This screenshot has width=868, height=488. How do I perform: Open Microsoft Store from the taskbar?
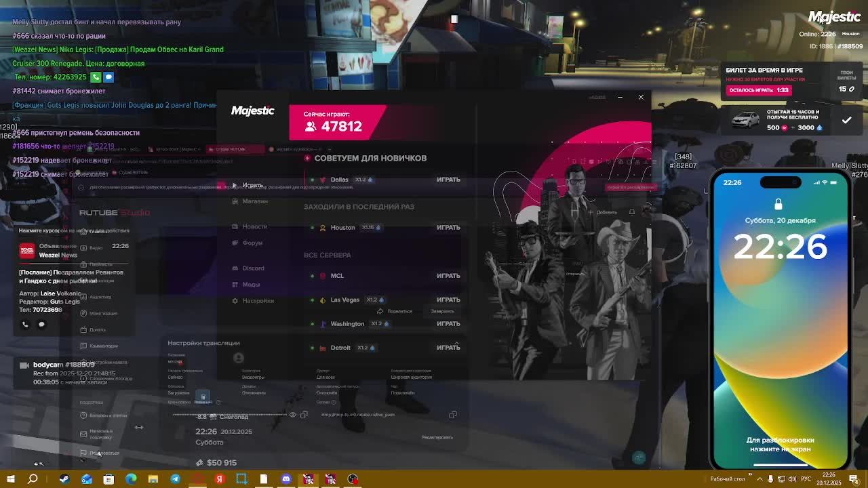108,479
